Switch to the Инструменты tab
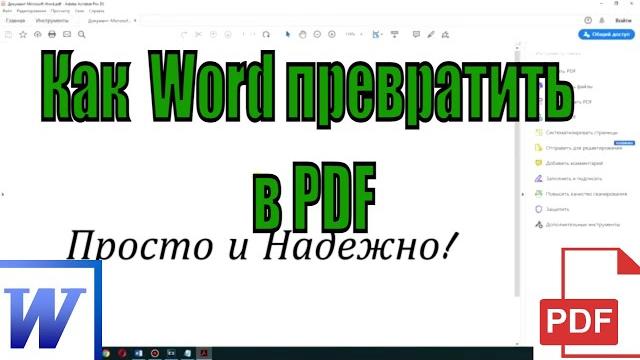 [x=52, y=20]
